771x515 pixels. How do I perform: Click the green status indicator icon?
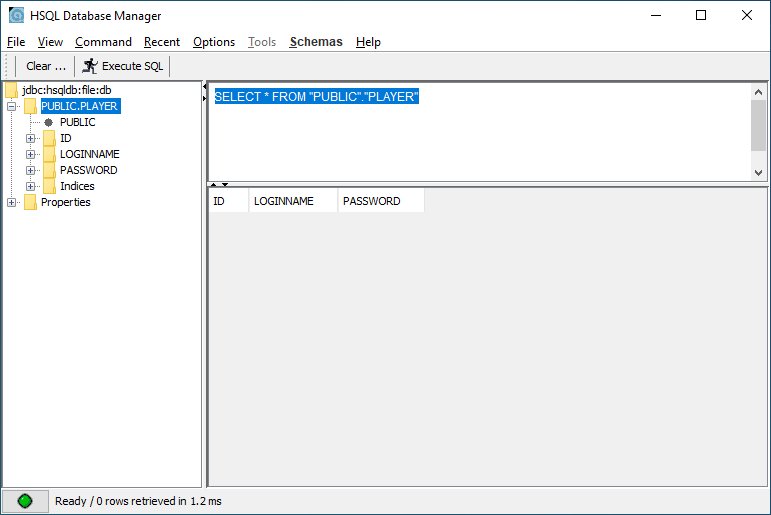[x=25, y=500]
